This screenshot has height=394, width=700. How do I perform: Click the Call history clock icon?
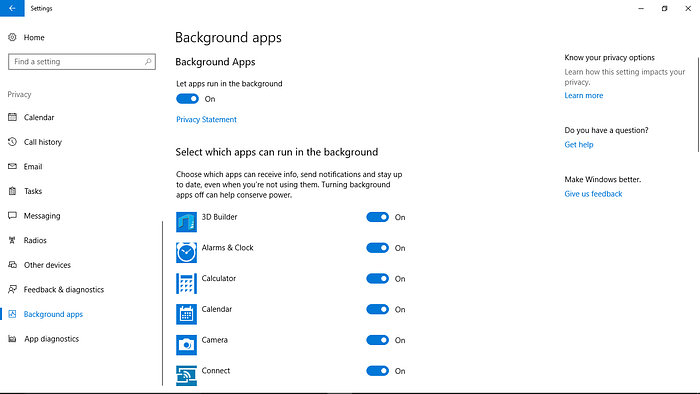click(12, 142)
